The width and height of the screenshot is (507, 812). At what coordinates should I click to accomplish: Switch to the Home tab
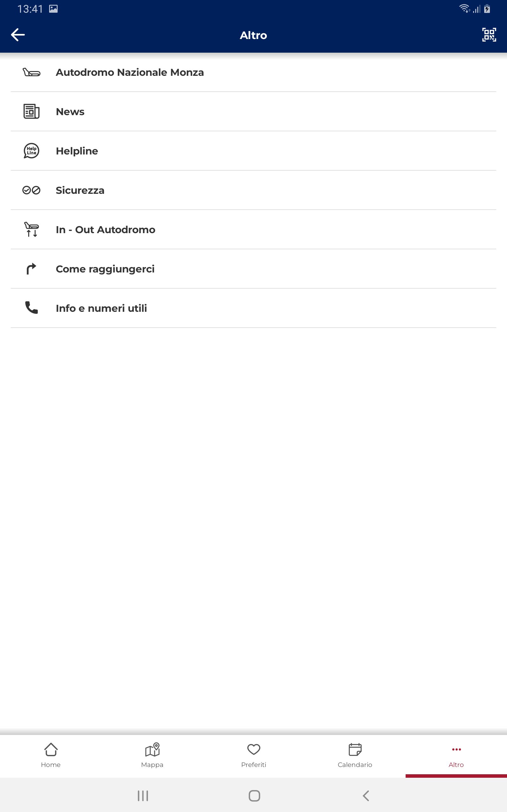[x=51, y=756]
